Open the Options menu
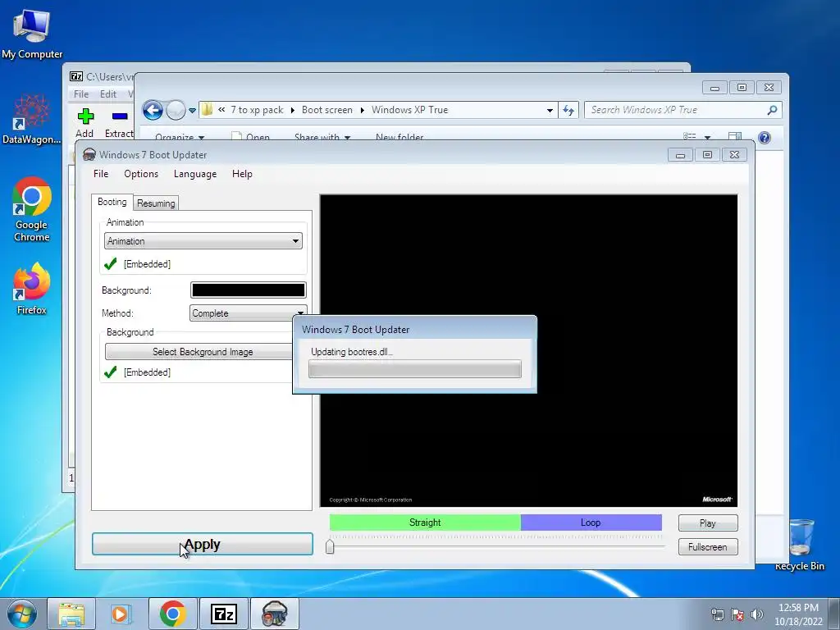Screen dimensions: 840x630 tap(141, 174)
